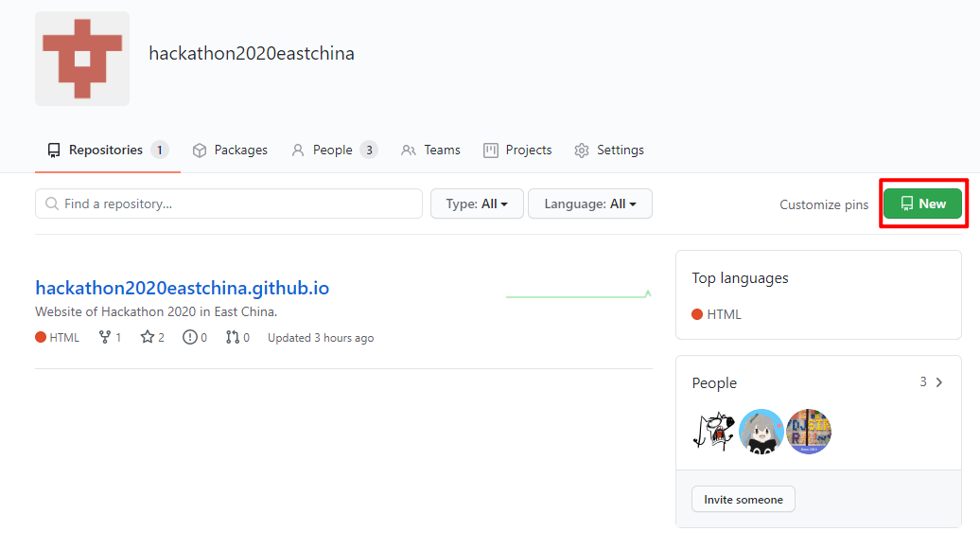This screenshot has height=549, width=980.
Task: Open the hackathon2020eastchina.github.io repository link
Action: tap(182, 288)
